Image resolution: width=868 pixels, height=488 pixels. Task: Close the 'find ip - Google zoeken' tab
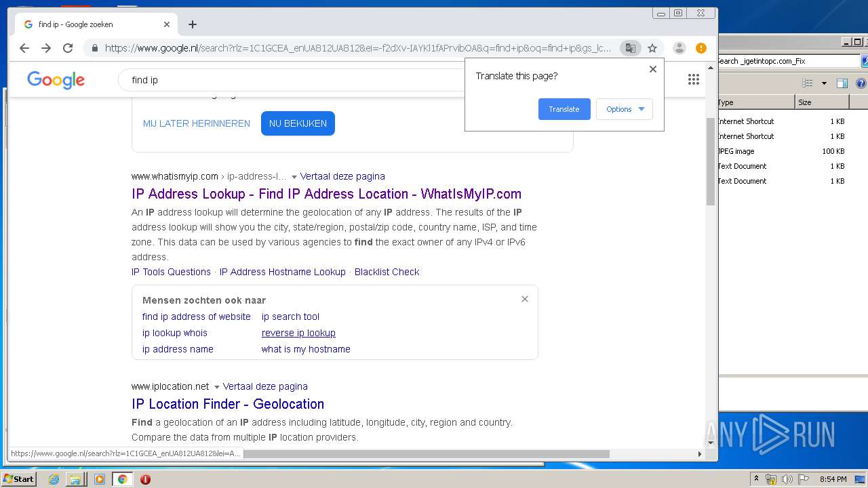167,24
